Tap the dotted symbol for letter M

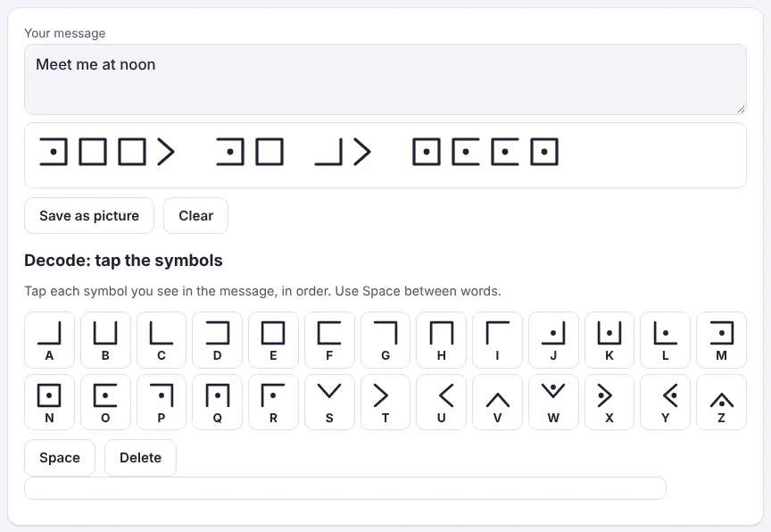pyautogui.click(x=721, y=340)
